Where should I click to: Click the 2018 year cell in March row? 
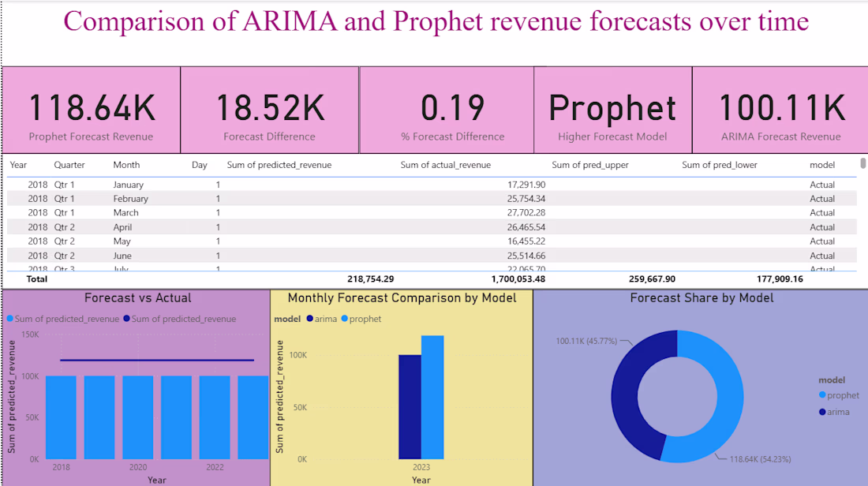click(38, 212)
